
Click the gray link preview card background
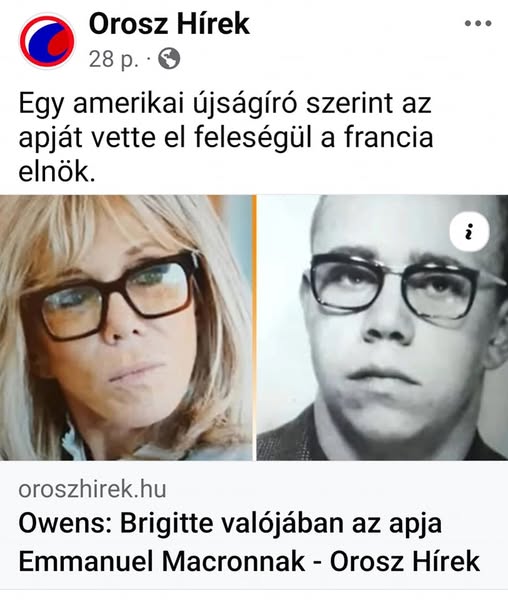[x=254, y=525]
